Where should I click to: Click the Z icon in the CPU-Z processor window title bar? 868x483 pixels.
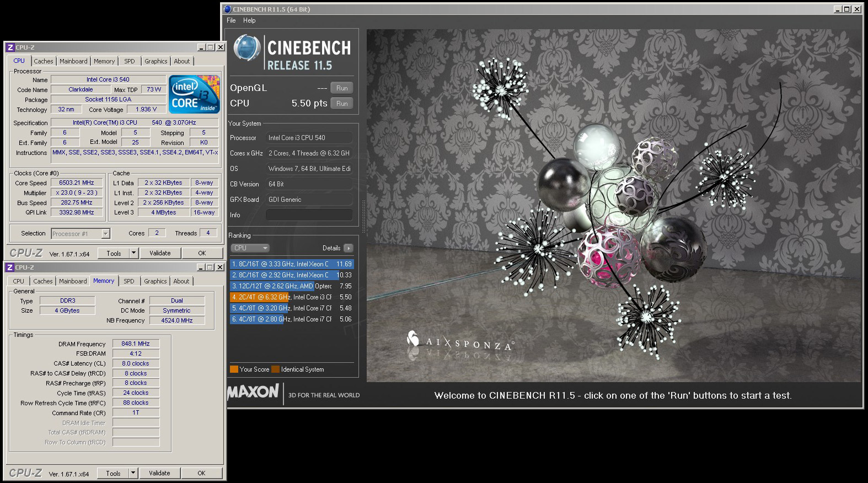(10, 47)
